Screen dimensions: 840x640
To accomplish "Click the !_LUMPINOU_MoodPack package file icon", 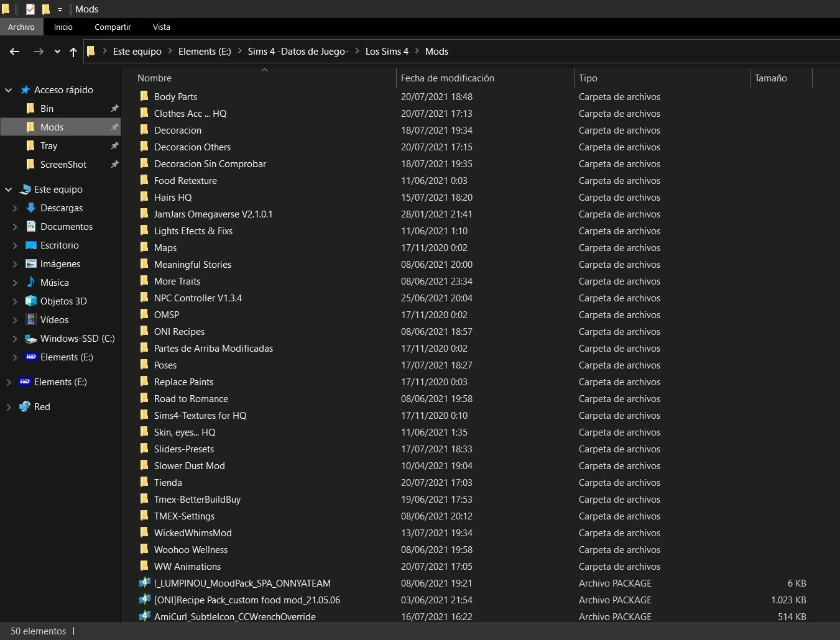I will tap(144, 583).
